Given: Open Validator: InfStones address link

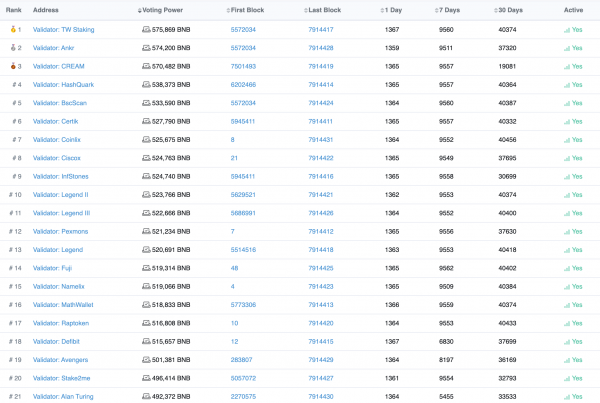Looking at the screenshot, I should pyautogui.click(x=60, y=176).
